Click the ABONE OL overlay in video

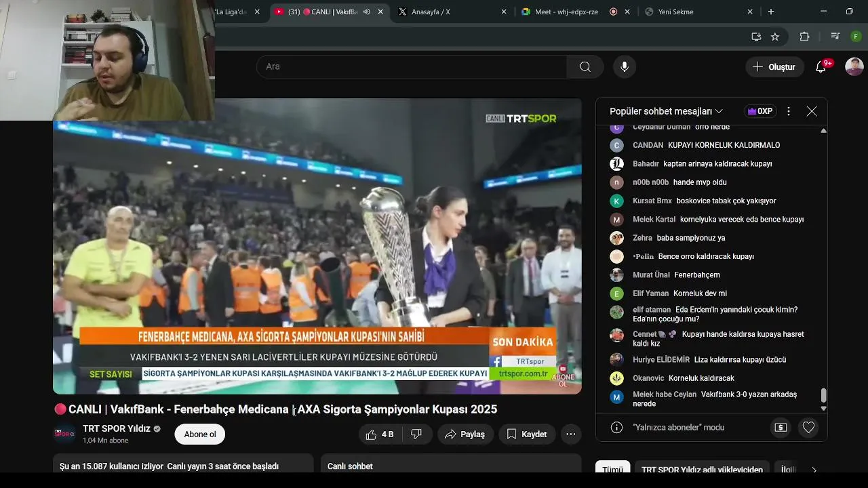click(x=563, y=376)
